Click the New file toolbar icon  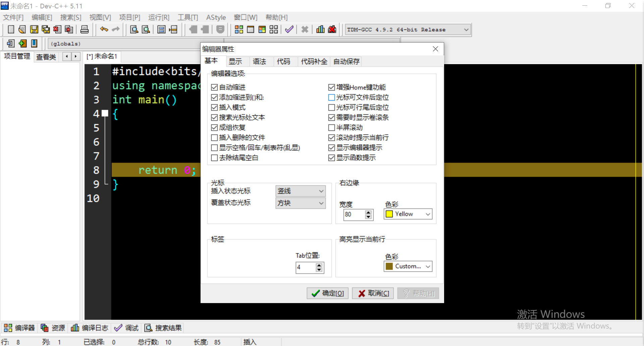pos(11,30)
